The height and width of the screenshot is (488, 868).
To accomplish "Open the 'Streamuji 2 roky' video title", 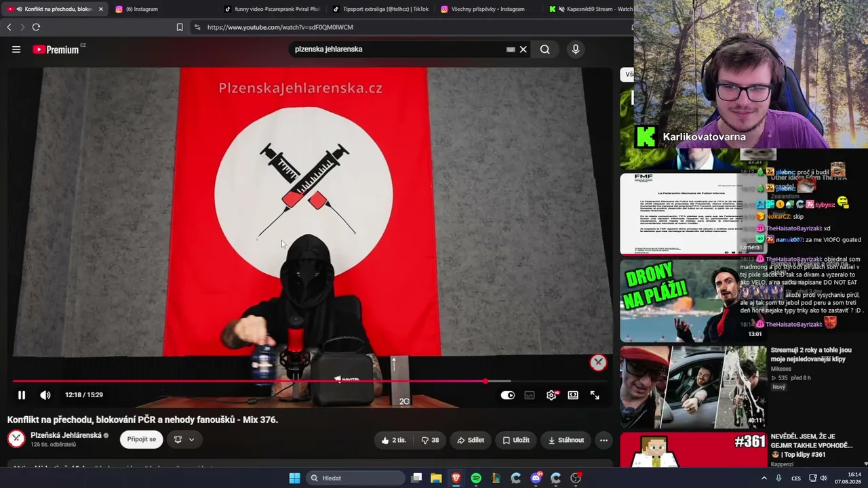I will point(811,354).
